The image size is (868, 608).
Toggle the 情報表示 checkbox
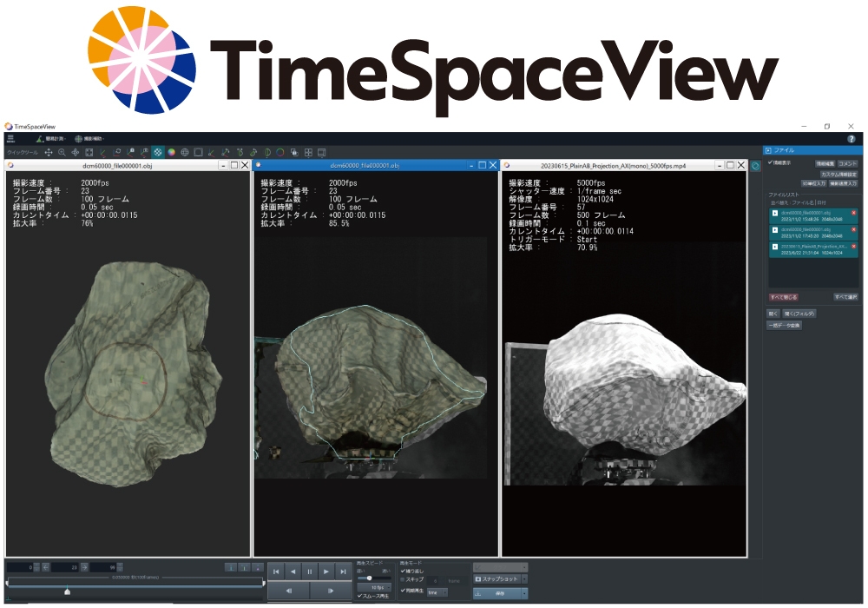(771, 162)
